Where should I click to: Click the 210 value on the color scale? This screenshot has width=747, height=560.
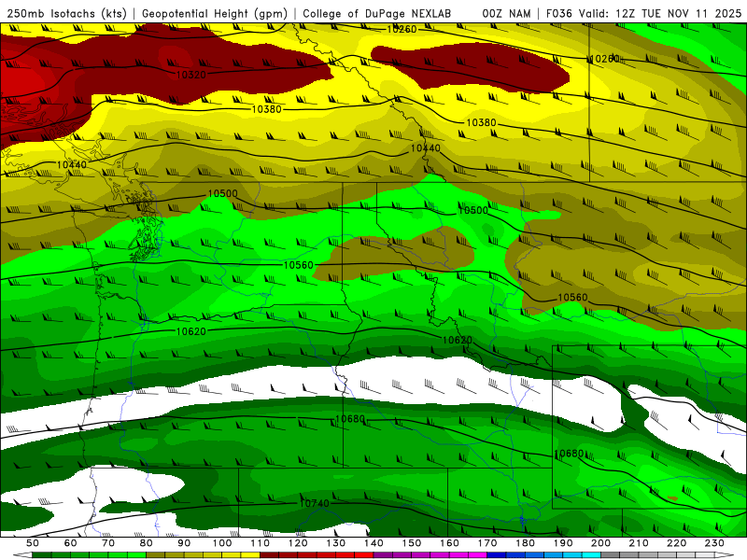pos(639,543)
